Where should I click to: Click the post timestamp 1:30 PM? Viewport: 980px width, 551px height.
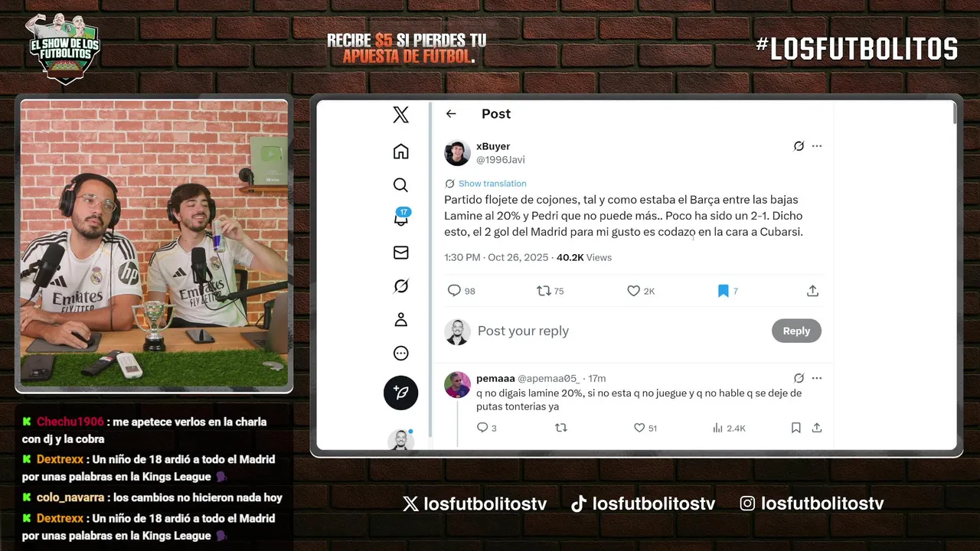tap(462, 257)
